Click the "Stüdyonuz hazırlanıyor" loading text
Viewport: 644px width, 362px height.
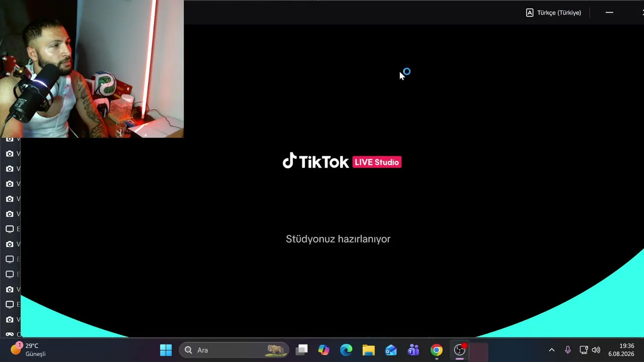[x=338, y=239]
